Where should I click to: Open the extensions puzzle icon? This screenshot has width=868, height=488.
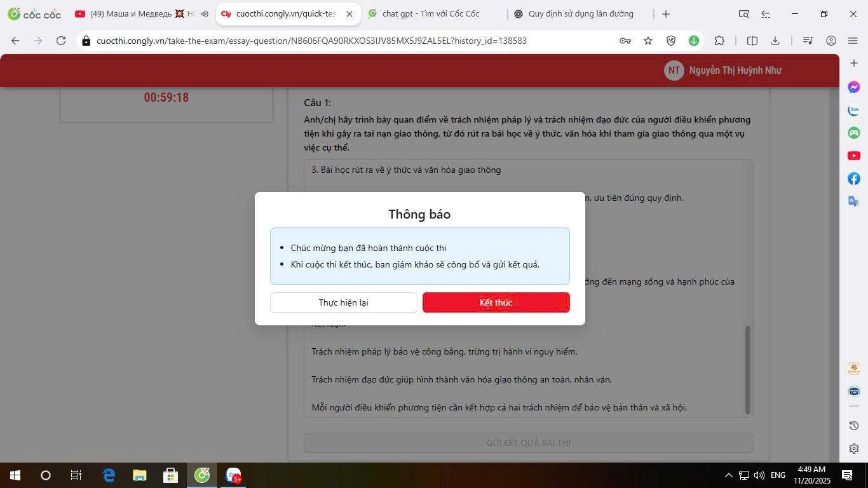719,41
